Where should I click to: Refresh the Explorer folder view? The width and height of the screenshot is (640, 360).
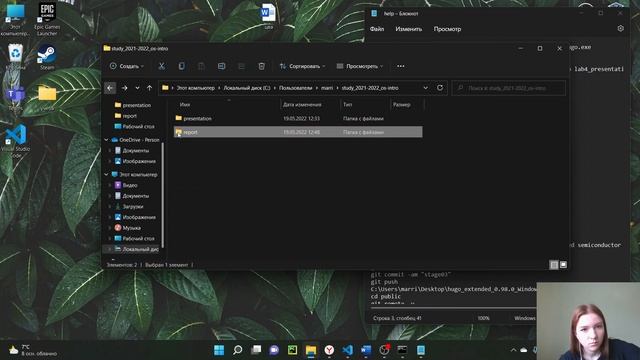tap(440, 88)
